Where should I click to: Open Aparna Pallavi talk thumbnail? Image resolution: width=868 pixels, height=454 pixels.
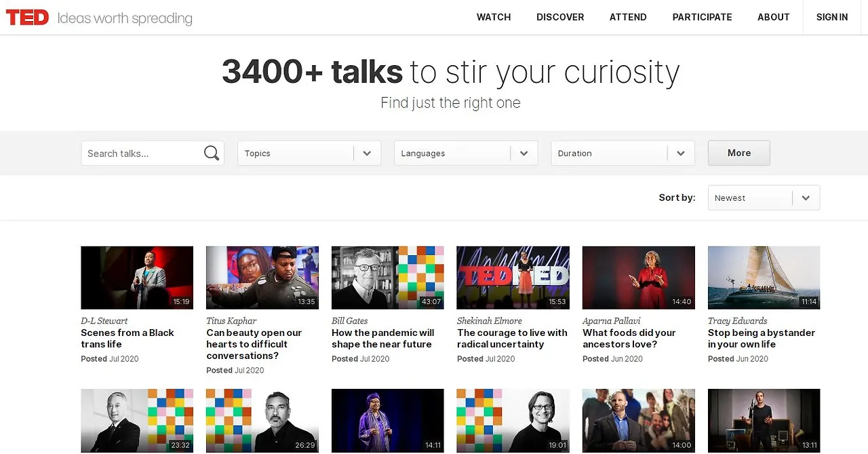639,278
